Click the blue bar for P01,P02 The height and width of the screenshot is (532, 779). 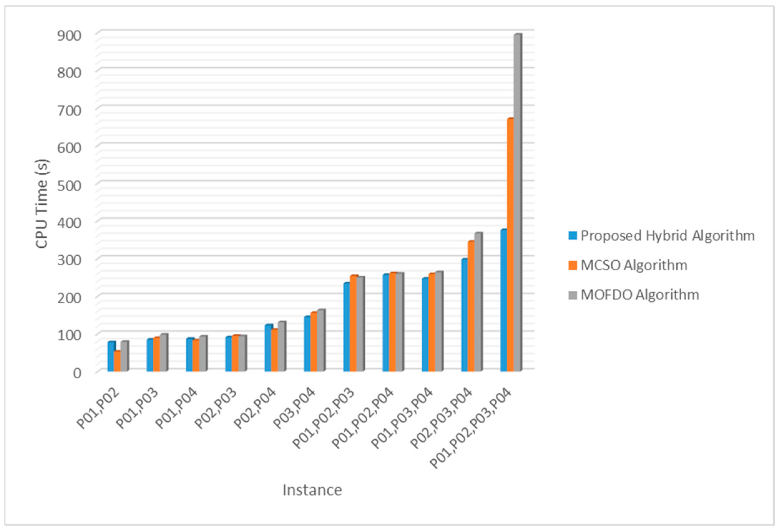111,356
